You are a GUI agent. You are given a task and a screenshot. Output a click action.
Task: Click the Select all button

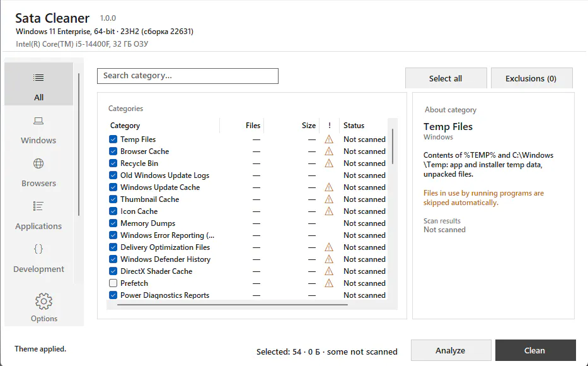point(446,78)
